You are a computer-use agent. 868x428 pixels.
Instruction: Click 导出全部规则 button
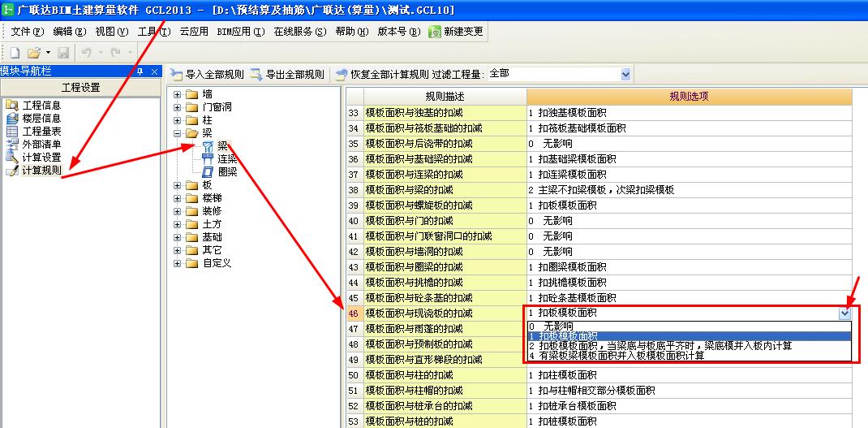point(287,74)
